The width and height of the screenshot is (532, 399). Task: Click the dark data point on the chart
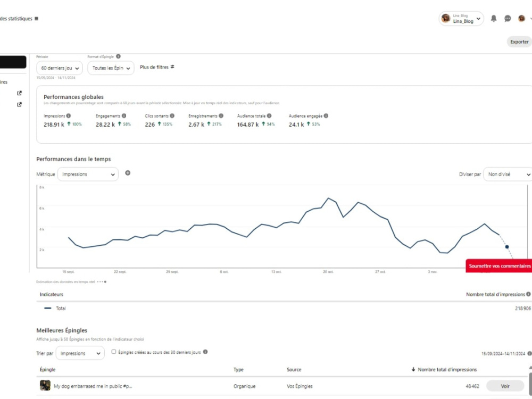click(507, 247)
